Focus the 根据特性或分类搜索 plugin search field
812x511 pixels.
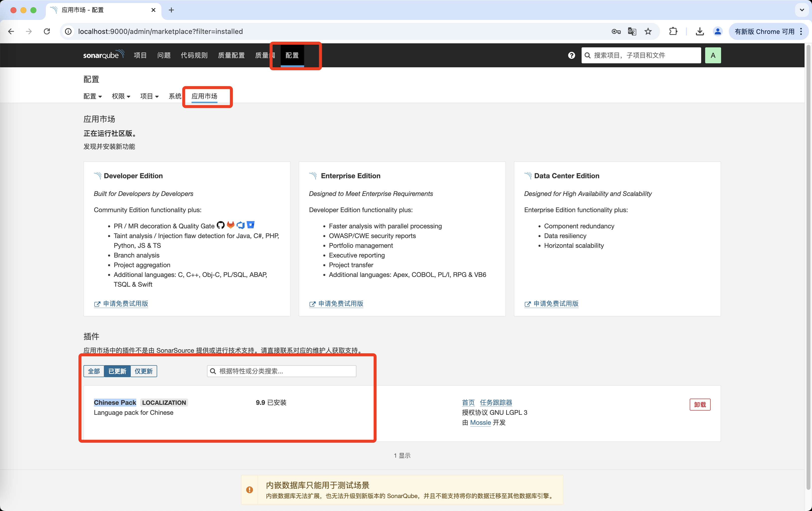click(281, 371)
